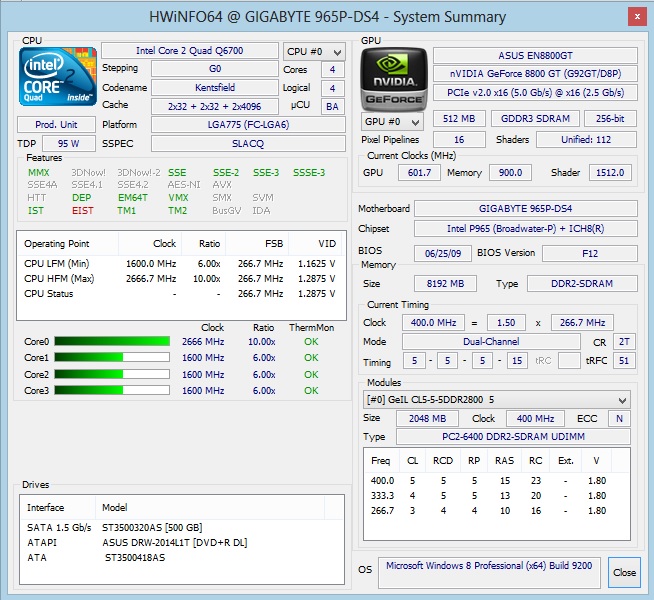Image resolution: width=654 pixels, height=600 pixels.
Task: Select the 266.7 frequency timing row
Action: tap(496, 511)
